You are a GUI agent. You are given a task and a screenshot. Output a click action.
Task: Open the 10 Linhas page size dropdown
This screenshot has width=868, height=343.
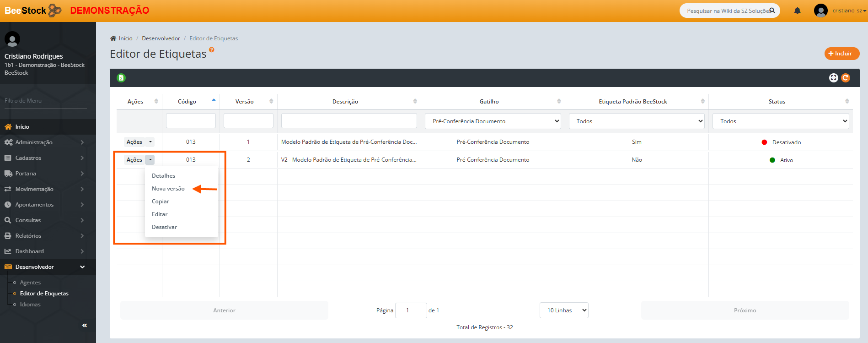click(x=564, y=310)
